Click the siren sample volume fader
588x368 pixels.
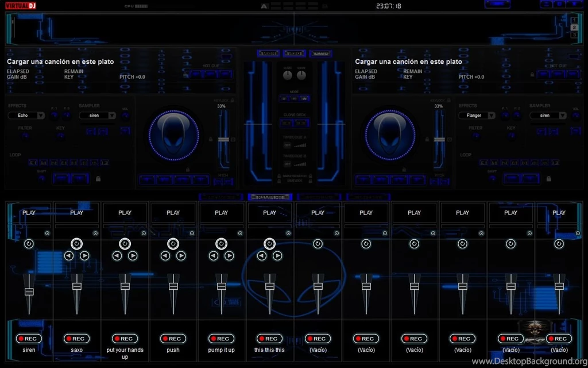click(29, 292)
